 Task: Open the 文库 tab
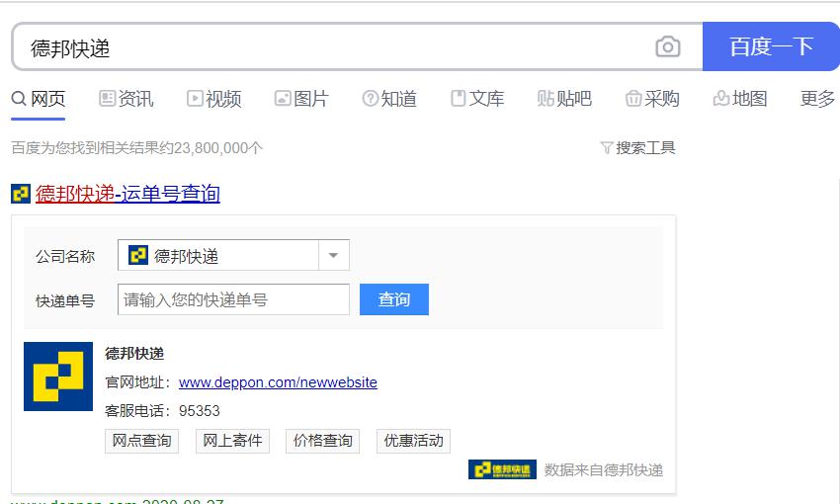[477, 99]
